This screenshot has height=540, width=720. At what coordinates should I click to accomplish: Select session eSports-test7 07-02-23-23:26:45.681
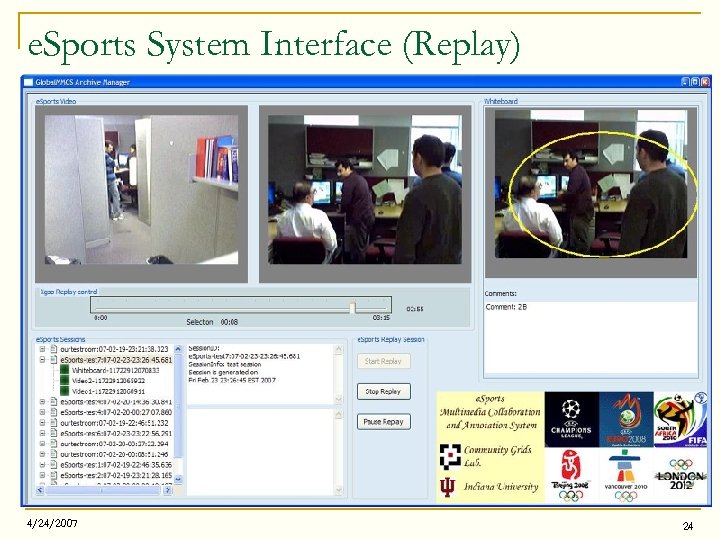pos(116,360)
